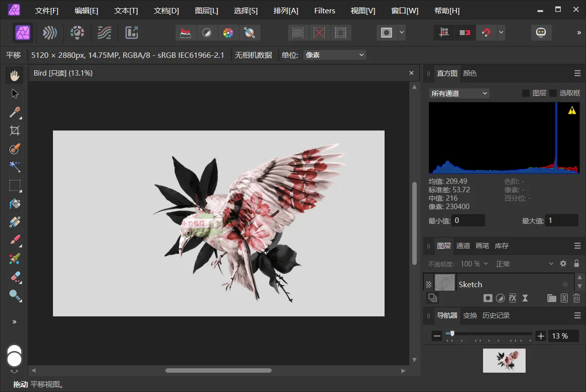Toggle the layer lock icon
Image resolution: width=586 pixels, height=392 pixels.
(x=577, y=263)
